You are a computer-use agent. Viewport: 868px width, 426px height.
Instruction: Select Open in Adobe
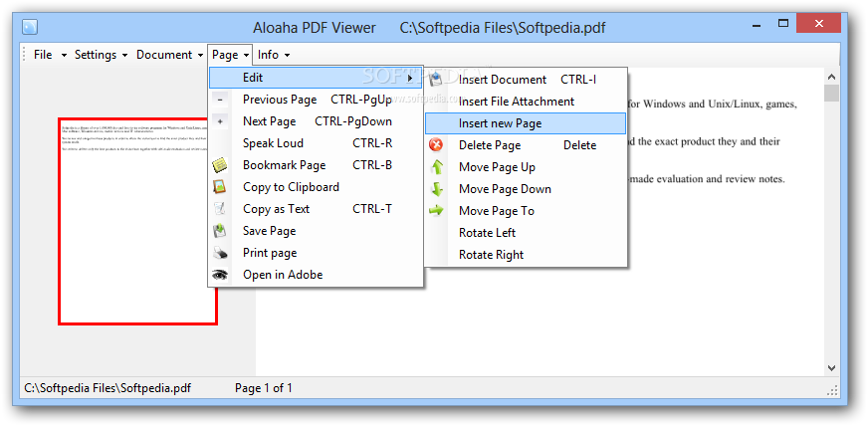316,275
